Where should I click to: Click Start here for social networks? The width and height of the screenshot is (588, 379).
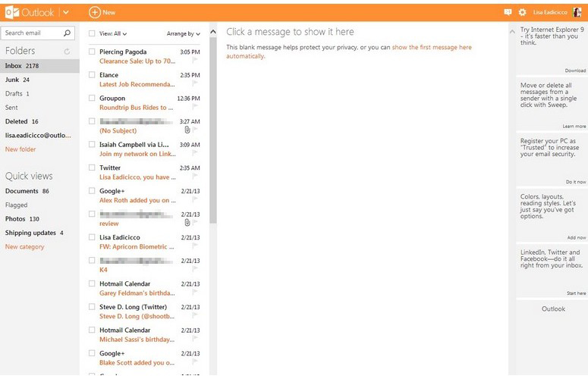point(577,293)
